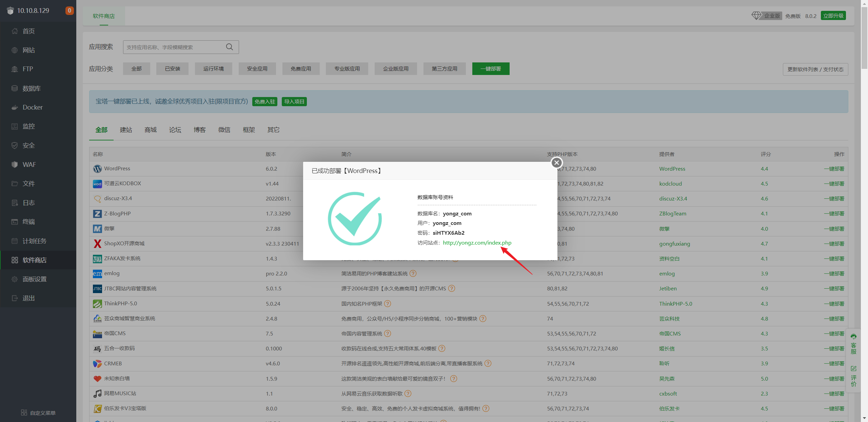Screen dimensions: 868x422
Task: Click 一键部署 for the emlog row
Action: [x=834, y=273]
